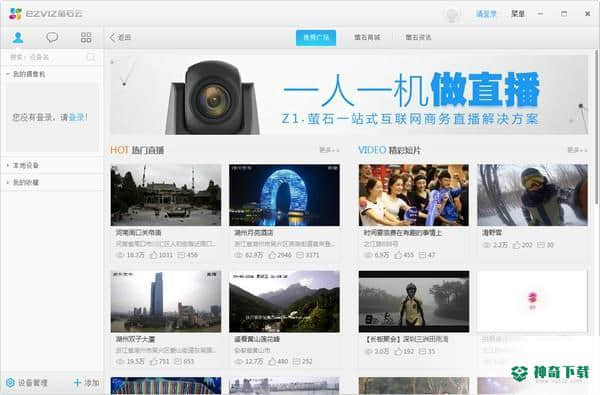Click the 湖州月亮酒店 video title
The image size is (600, 395).
pyautogui.click(x=254, y=233)
